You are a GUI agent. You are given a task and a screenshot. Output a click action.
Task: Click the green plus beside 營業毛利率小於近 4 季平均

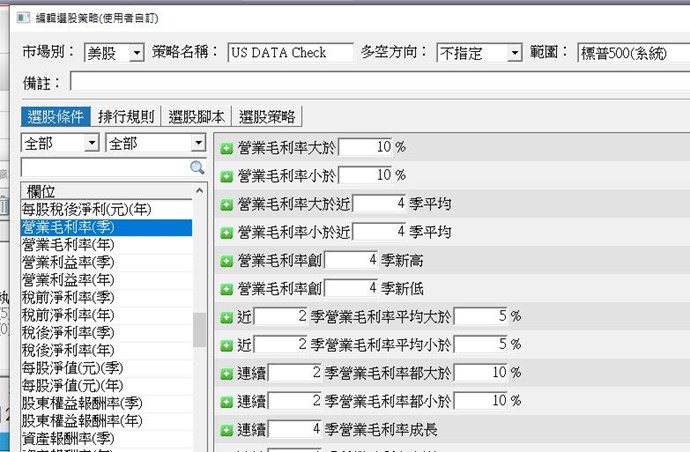coord(226,231)
